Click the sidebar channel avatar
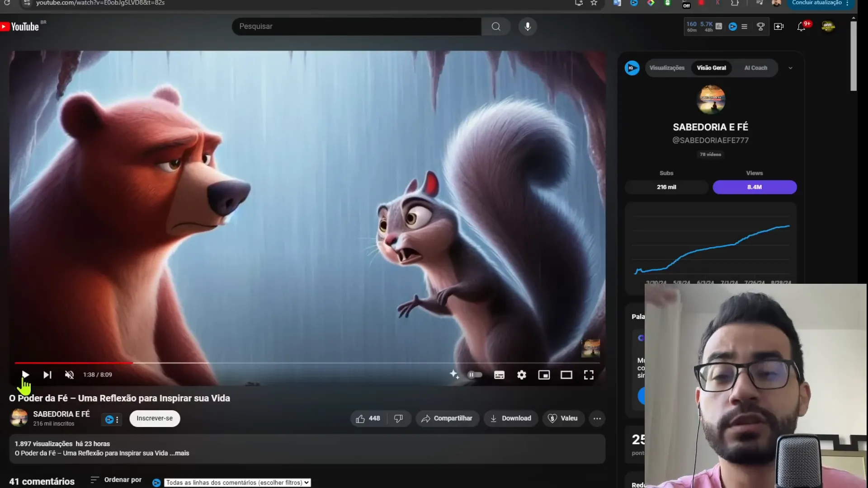This screenshot has width=868, height=488. coord(711,99)
